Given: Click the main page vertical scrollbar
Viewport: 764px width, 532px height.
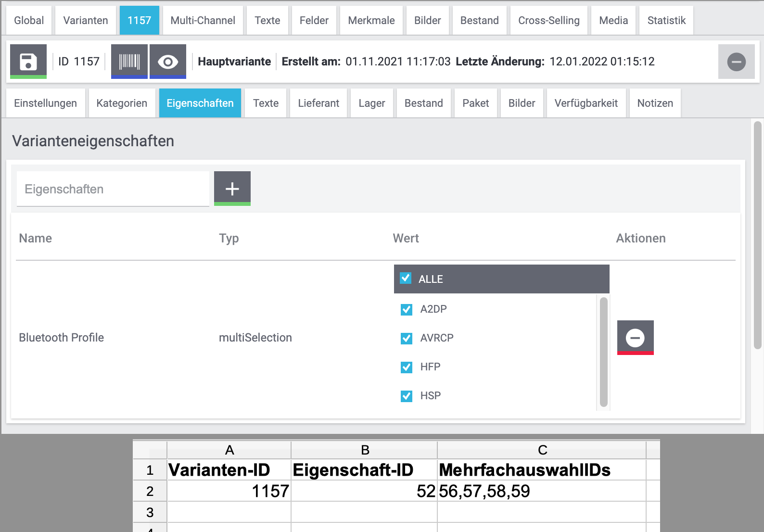Looking at the screenshot, I should click(757, 236).
